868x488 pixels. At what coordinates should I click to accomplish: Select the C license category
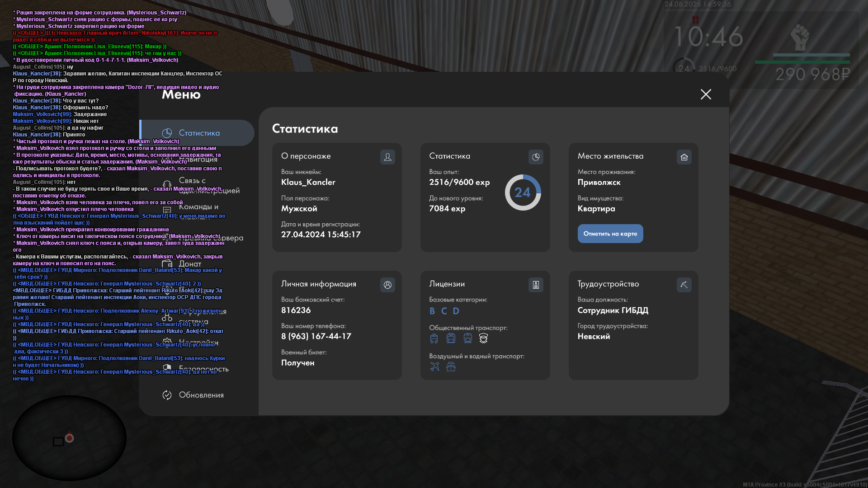[444, 311]
